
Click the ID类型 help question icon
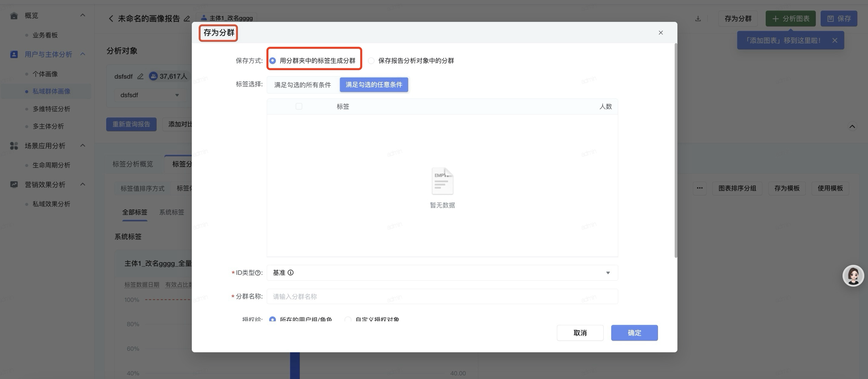[x=258, y=273]
